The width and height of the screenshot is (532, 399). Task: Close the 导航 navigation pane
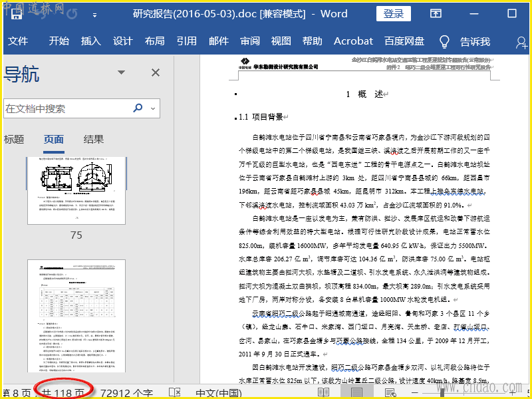[x=156, y=72]
